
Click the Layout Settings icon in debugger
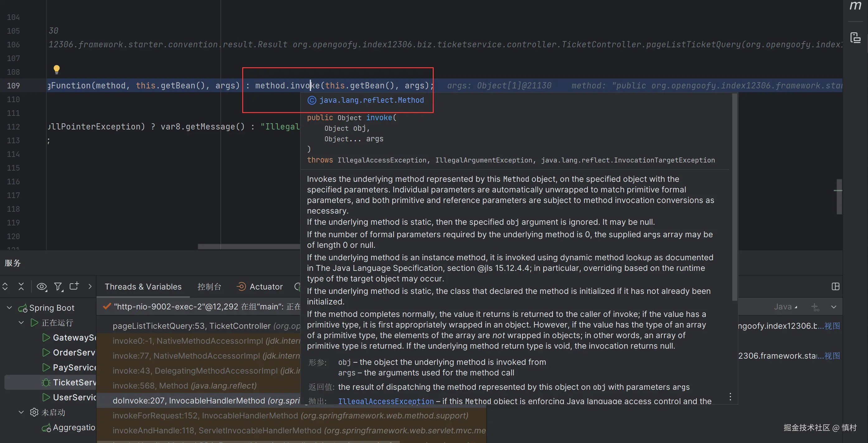point(835,287)
